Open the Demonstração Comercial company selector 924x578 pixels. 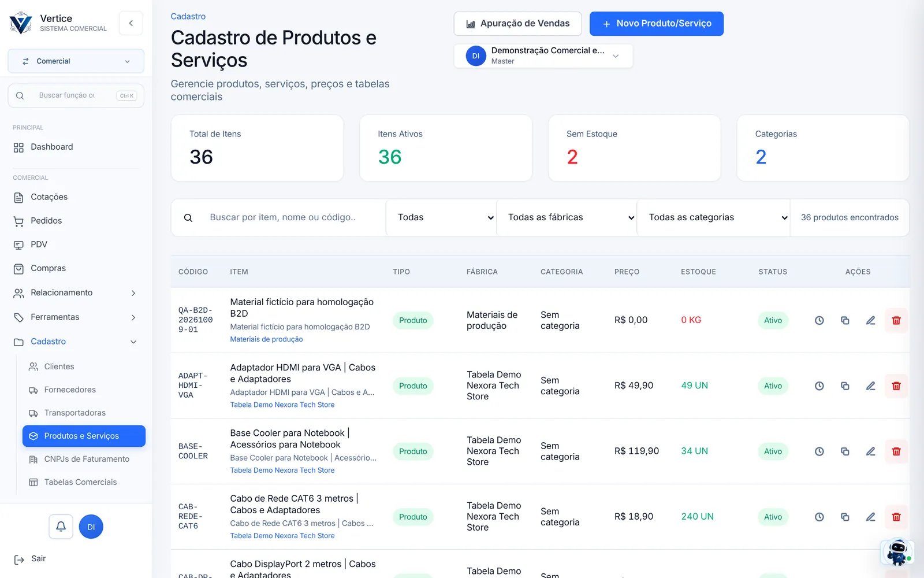tap(543, 56)
